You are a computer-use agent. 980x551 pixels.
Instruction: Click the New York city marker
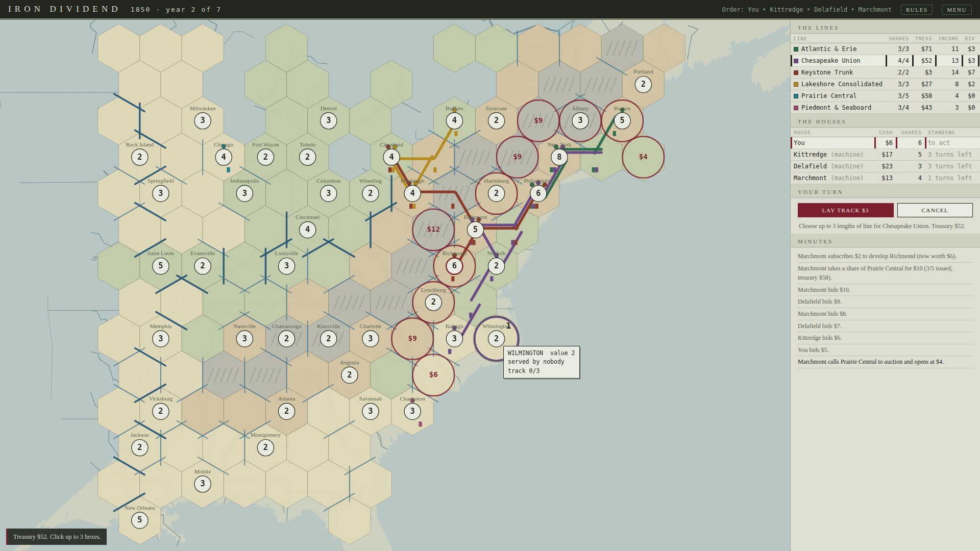559,157
